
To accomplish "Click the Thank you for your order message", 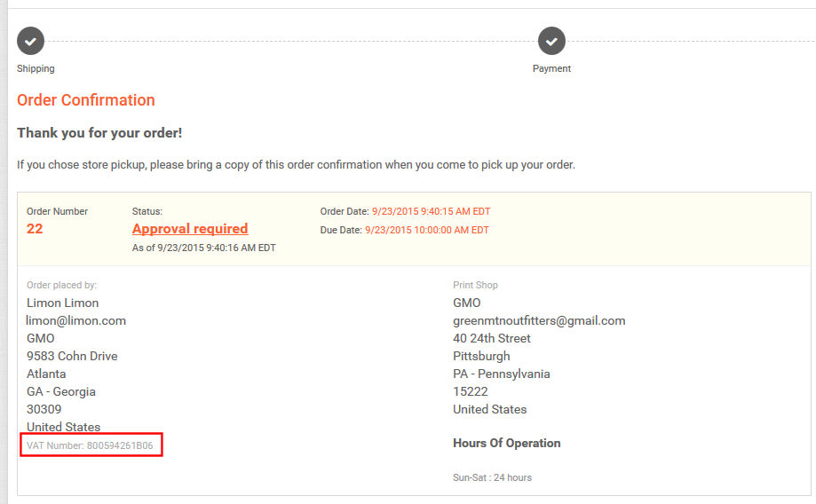I will coord(99,133).
